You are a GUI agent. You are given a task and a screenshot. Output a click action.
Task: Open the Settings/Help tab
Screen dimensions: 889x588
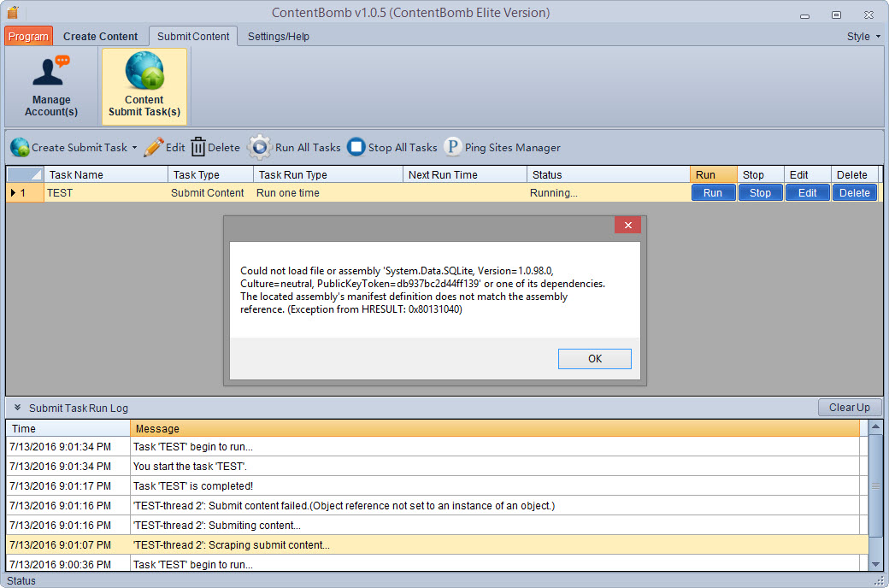pyautogui.click(x=278, y=36)
